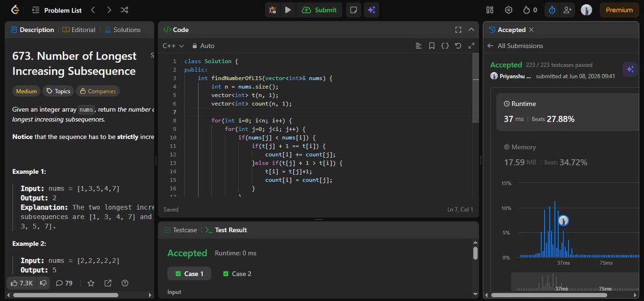Run the code with play button
This screenshot has height=301, width=644.
click(x=288, y=10)
